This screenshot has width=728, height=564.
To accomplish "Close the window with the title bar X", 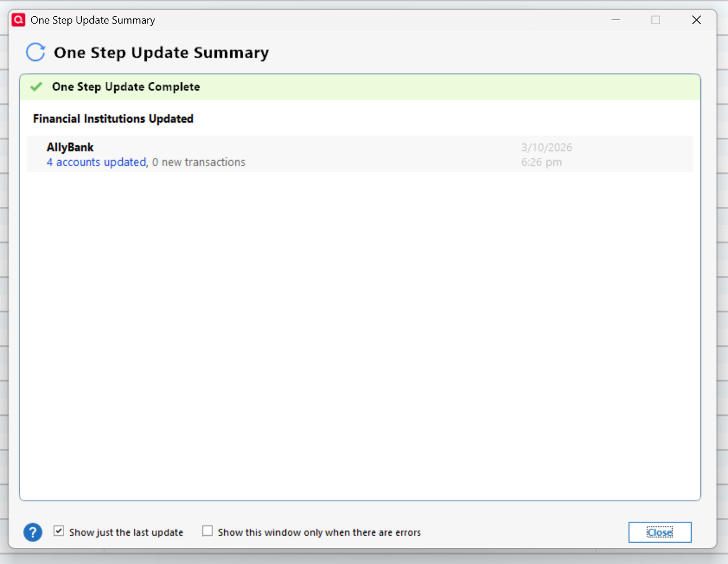I will click(696, 20).
